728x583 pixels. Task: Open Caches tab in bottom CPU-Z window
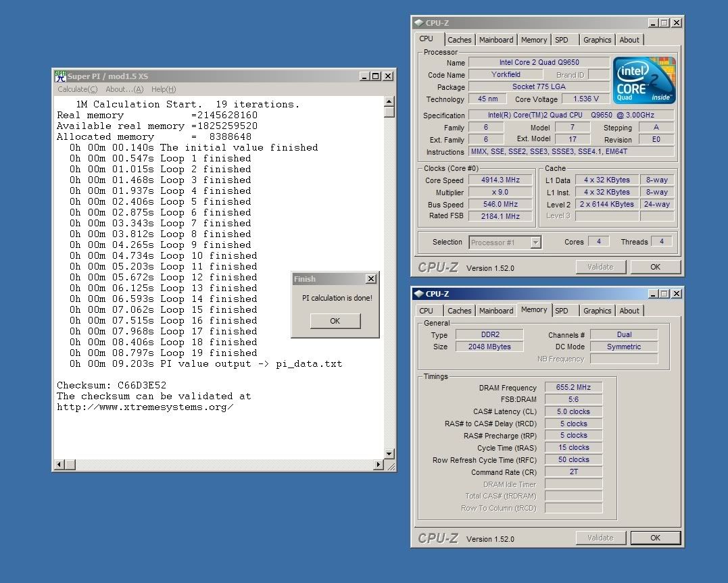pyautogui.click(x=459, y=311)
